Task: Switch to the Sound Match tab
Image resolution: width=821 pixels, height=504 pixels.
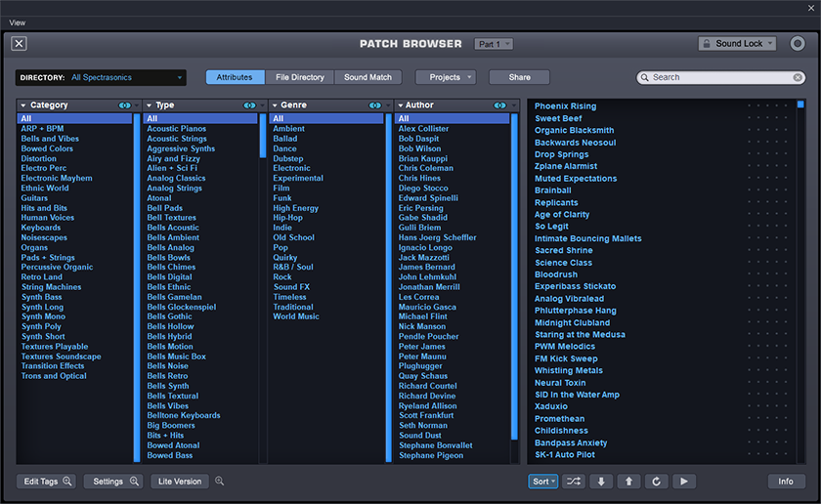Action: [x=367, y=77]
